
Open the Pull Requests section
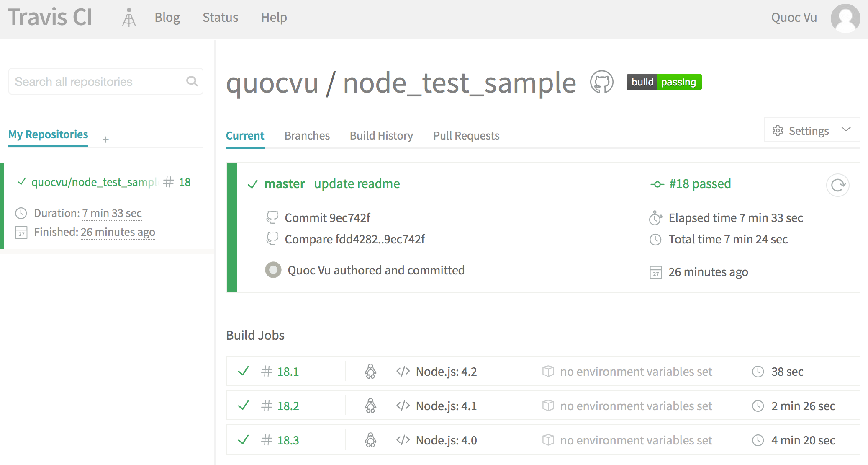tap(466, 136)
